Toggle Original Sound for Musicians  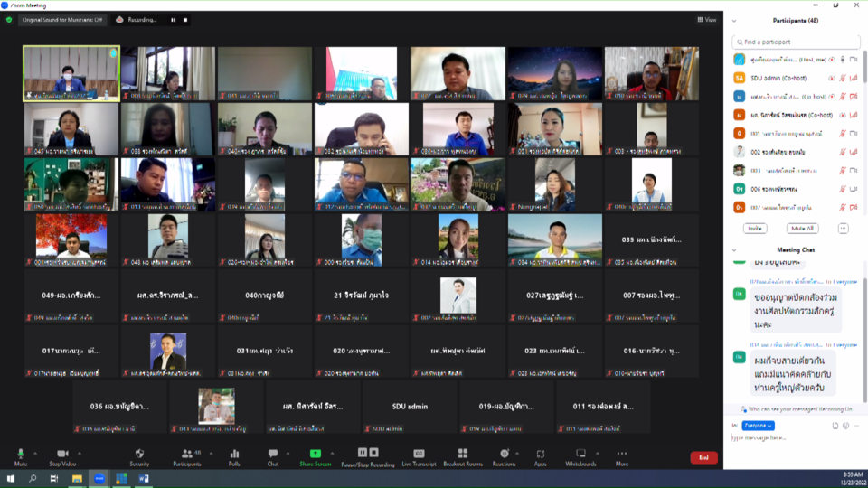pyautogui.click(x=62, y=19)
